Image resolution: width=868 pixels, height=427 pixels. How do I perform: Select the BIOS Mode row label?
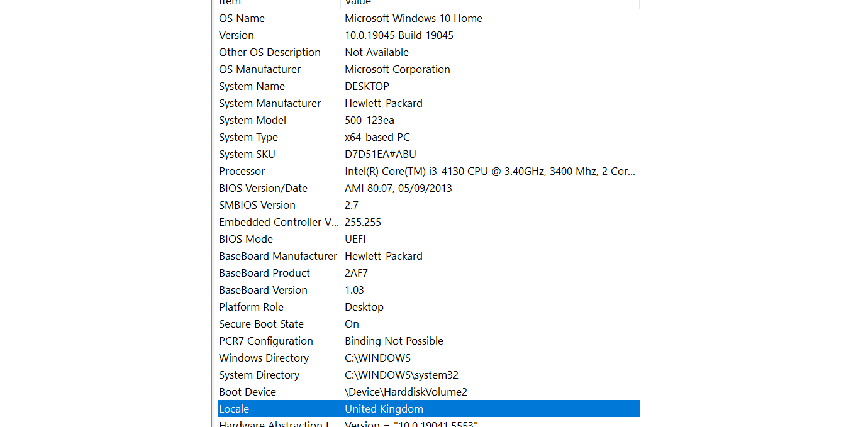pos(246,239)
